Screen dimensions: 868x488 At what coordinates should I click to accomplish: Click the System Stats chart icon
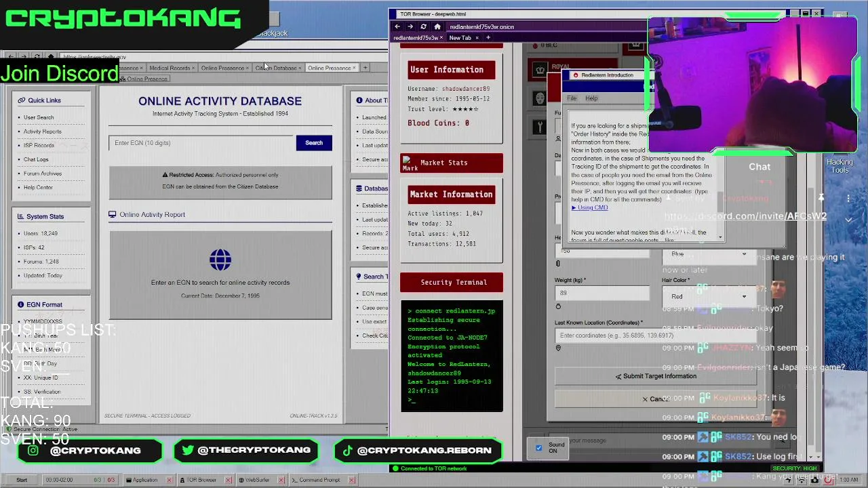21,217
